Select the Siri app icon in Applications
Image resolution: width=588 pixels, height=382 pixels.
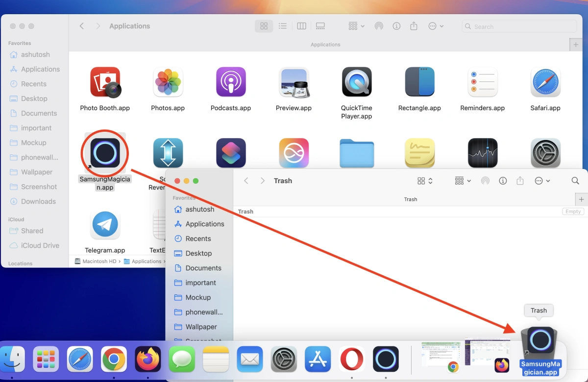(294, 153)
